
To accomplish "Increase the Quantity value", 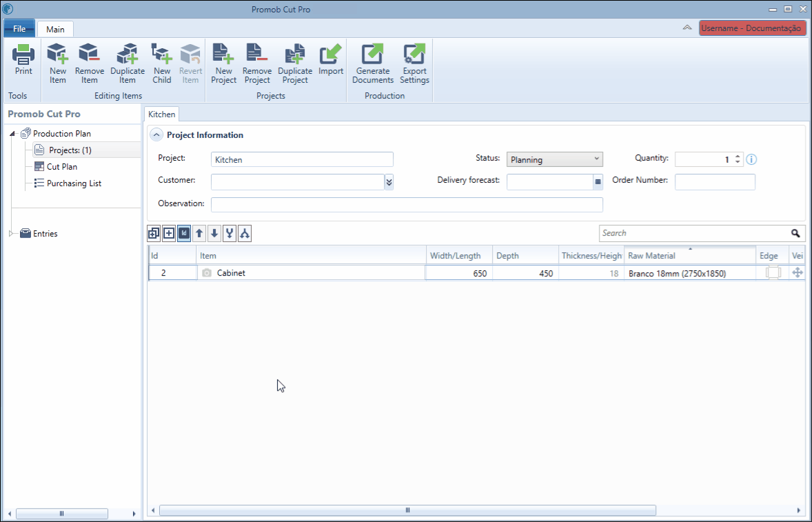I will point(738,157).
